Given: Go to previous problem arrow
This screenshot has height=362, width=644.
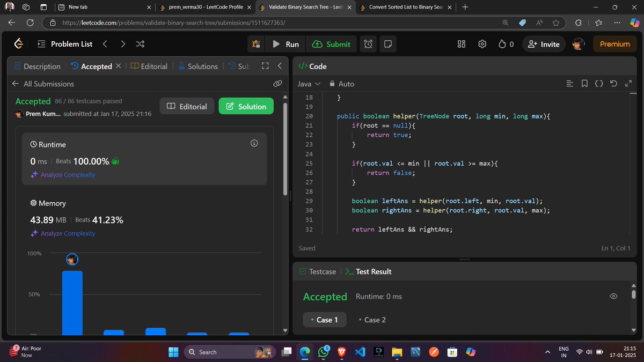Looking at the screenshot, I should coord(105,44).
